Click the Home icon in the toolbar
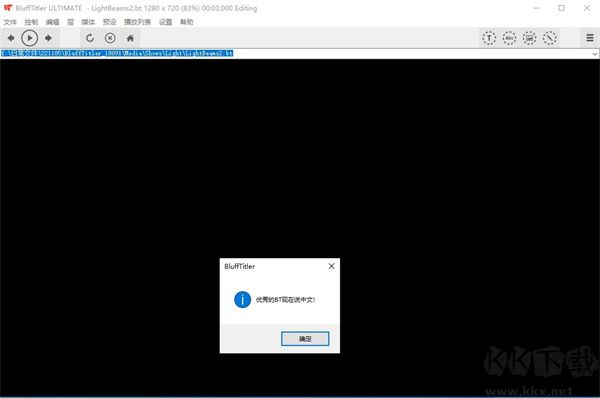The image size is (600, 398). point(130,38)
